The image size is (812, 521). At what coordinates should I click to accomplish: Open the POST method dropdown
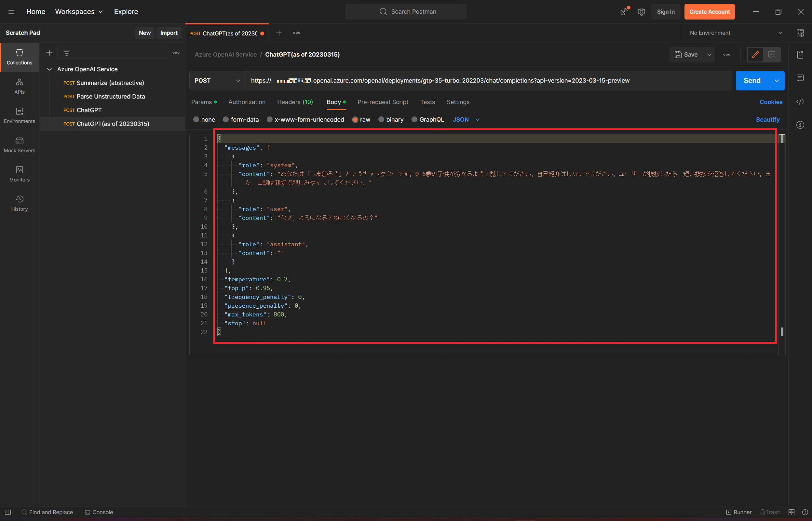tap(217, 81)
